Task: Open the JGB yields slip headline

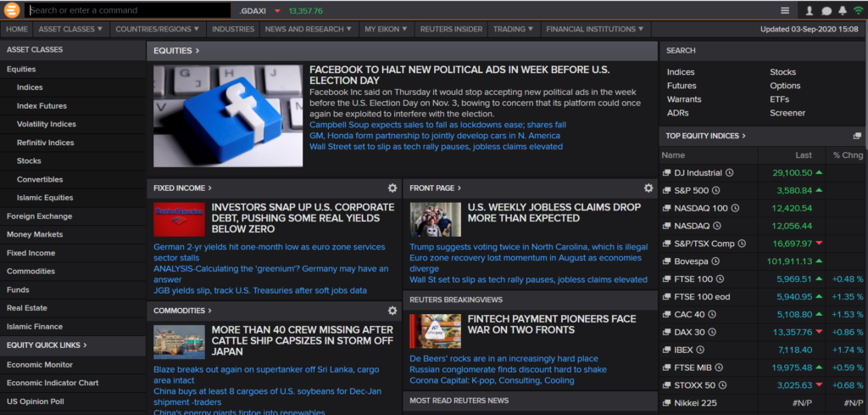Action: (x=260, y=290)
